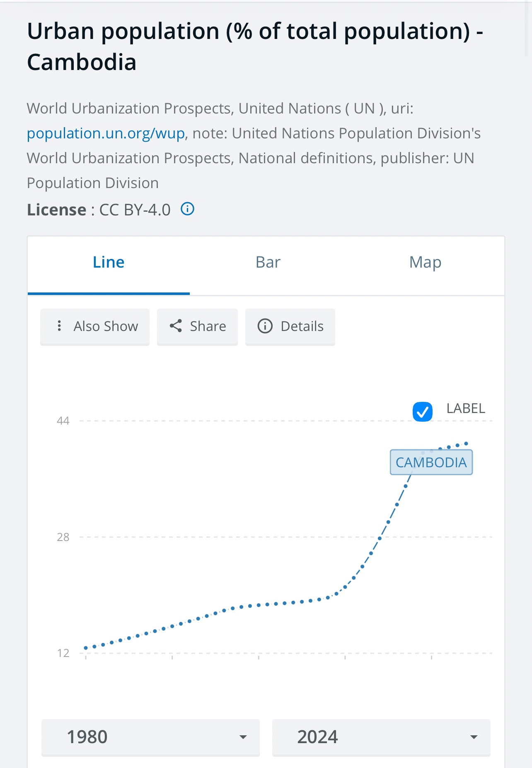The image size is (532, 768).
Task: Open the 1980 start year dropdown
Action: coord(150,737)
